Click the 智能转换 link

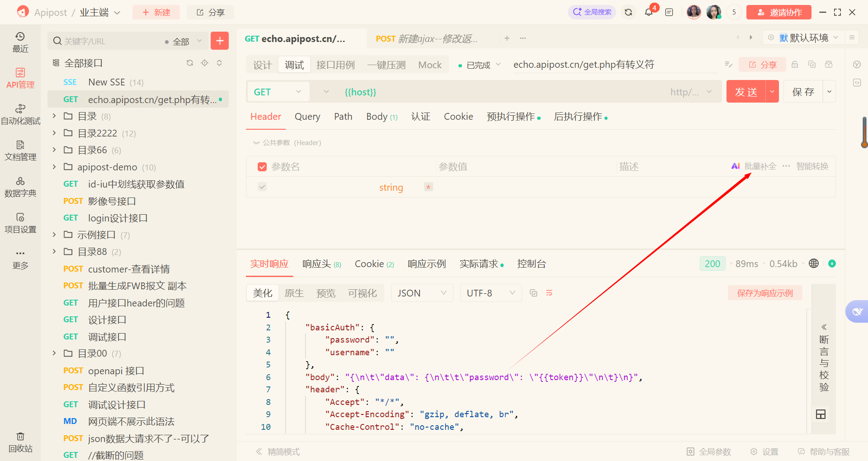pos(812,166)
